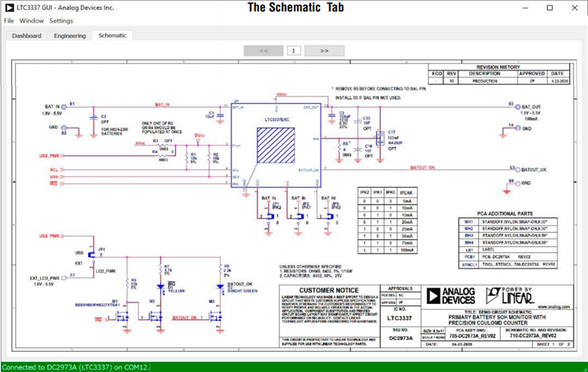Maximize the LTC3337 GUI window
The height and width of the screenshot is (372, 588).
549,8
